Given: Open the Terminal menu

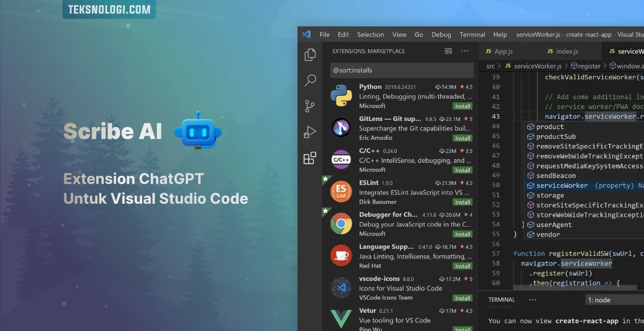Looking at the screenshot, I should [472, 35].
